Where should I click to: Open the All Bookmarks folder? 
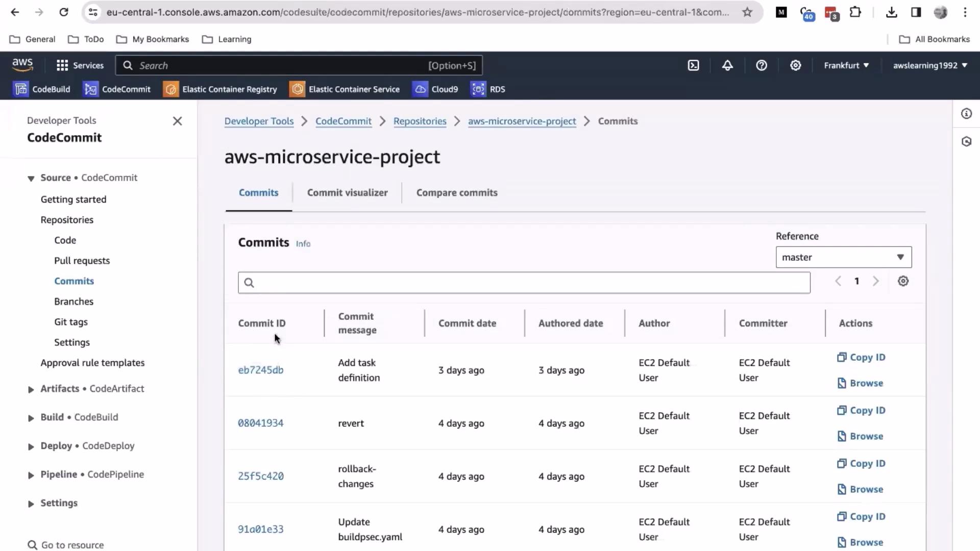coord(934,39)
